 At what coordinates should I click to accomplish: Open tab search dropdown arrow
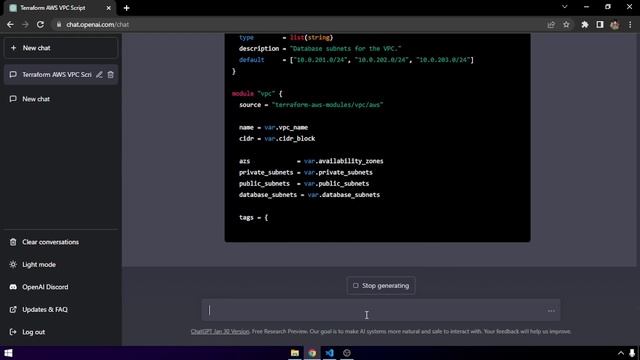564,7
